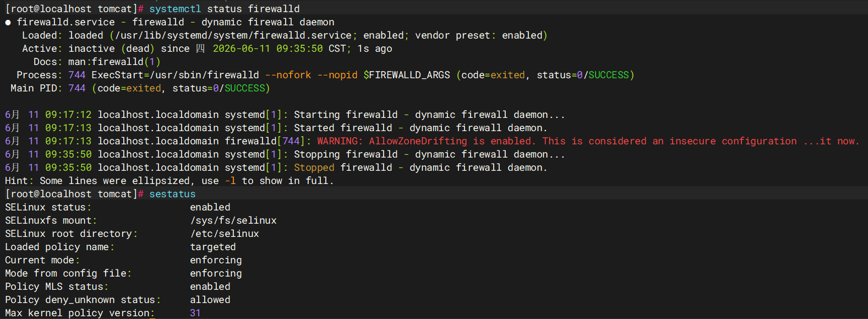Click the orange Stopped log word
868x319 pixels.
click(x=314, y=167)
